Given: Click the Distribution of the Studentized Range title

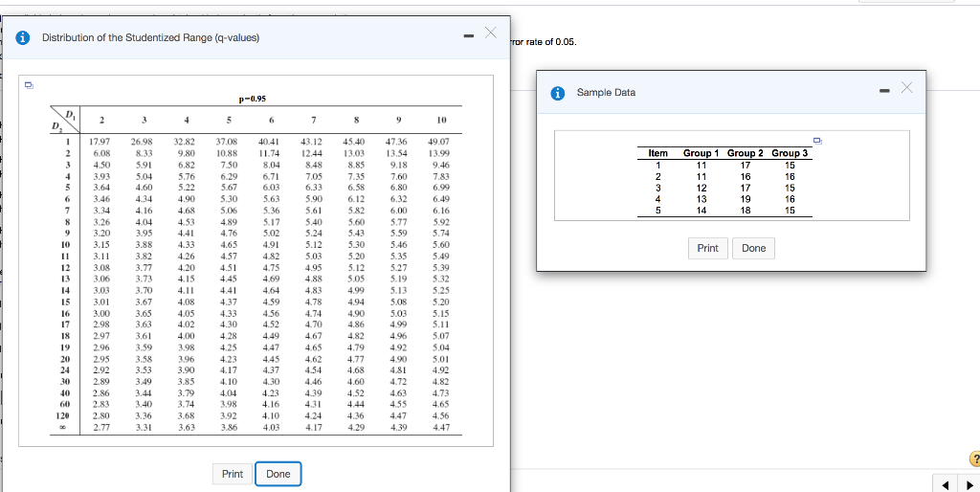Looking at the screenshot, I should point(150,37).
